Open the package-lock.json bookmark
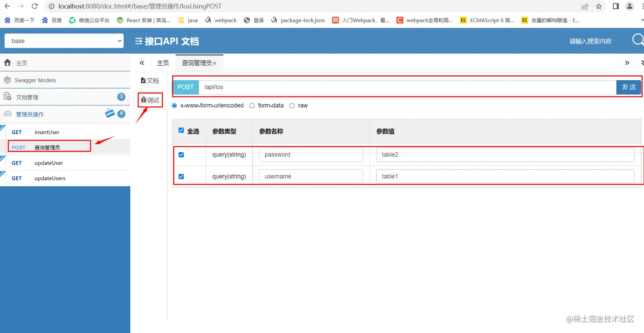Image resolution: width=644 pixels, height=333 pixels. 298,20
